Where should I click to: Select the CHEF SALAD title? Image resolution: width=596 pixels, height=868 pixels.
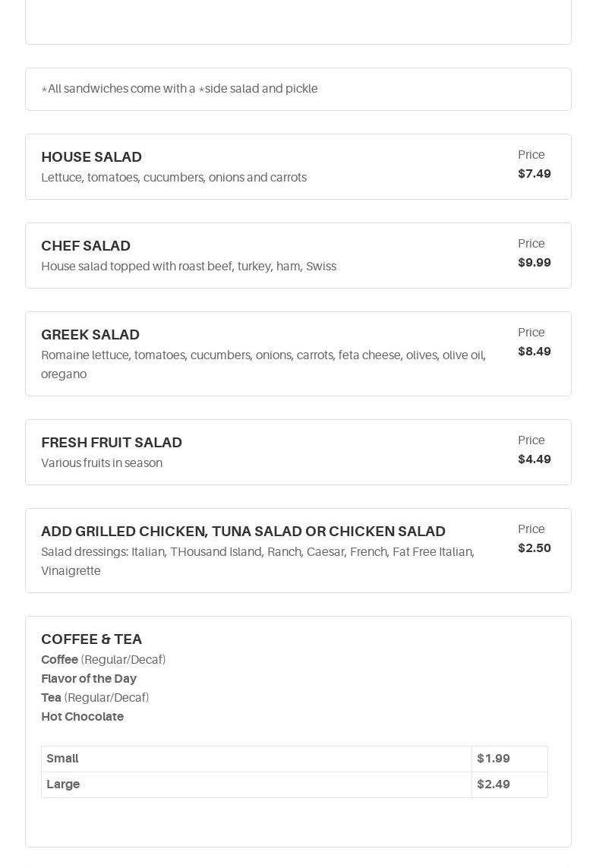[x=86, y=246]
